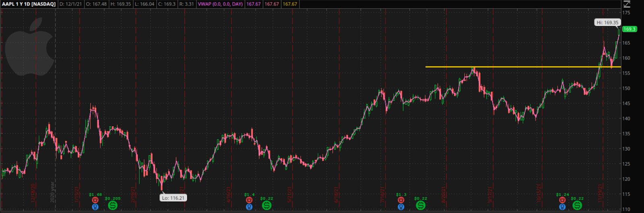Screen dimensions: 644x213
Task: Click the price axis settings icon at top right
Action: click(x=627, y=4)
